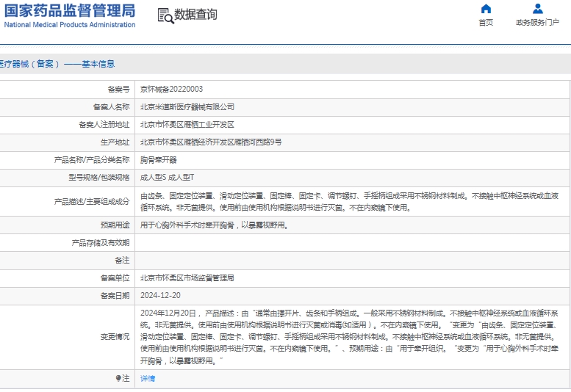Screen dimensions: 571x392
Task: Select the value 京怀械备20220003
Action: [x=171, y=89]
